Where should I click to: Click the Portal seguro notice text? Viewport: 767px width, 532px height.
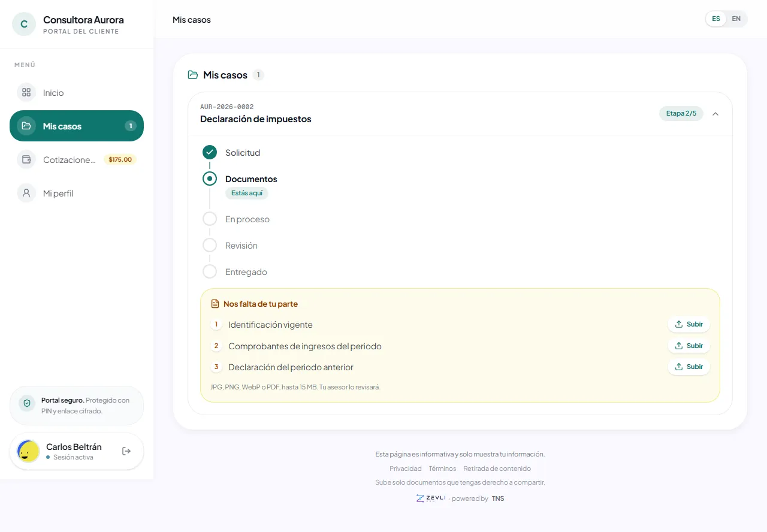[85, 406]
